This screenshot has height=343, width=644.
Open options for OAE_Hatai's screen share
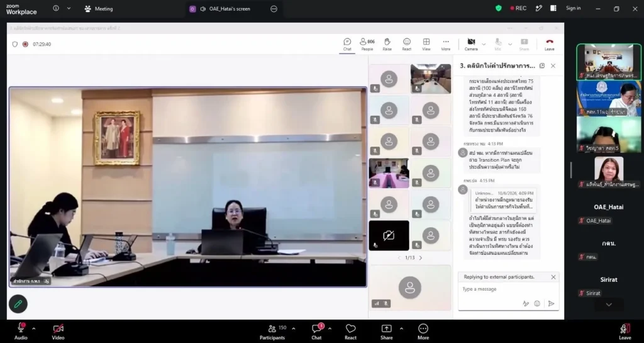(274, 9)
